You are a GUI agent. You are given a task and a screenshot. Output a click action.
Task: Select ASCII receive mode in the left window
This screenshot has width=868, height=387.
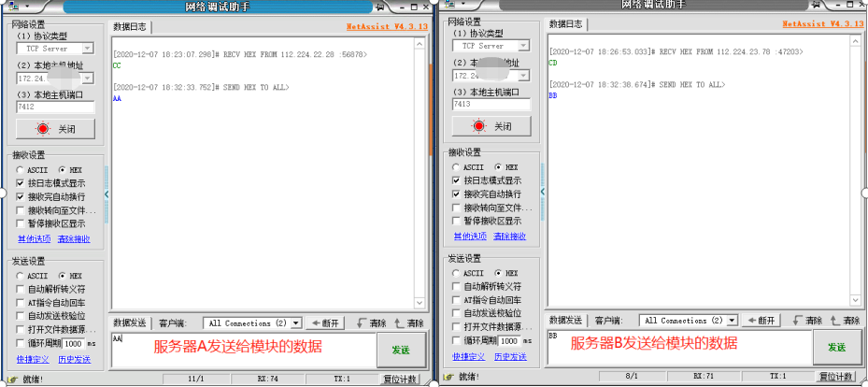21,169
